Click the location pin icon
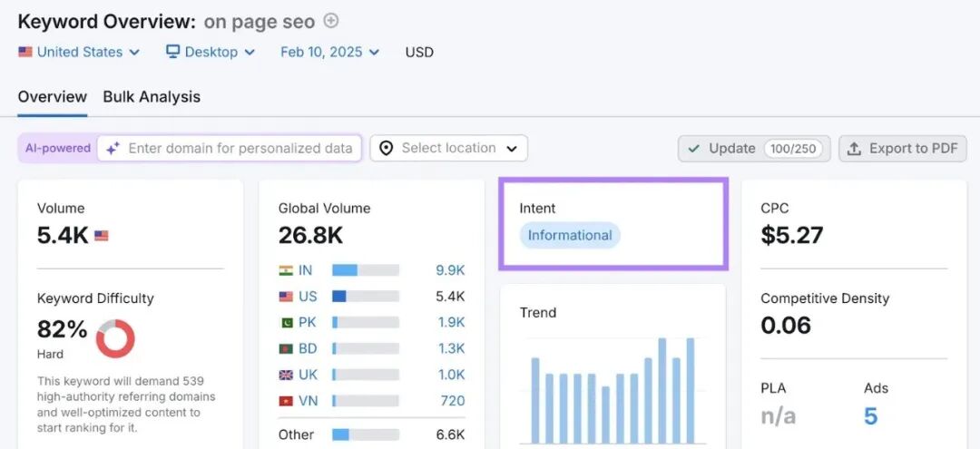 (x=386, y=148)
